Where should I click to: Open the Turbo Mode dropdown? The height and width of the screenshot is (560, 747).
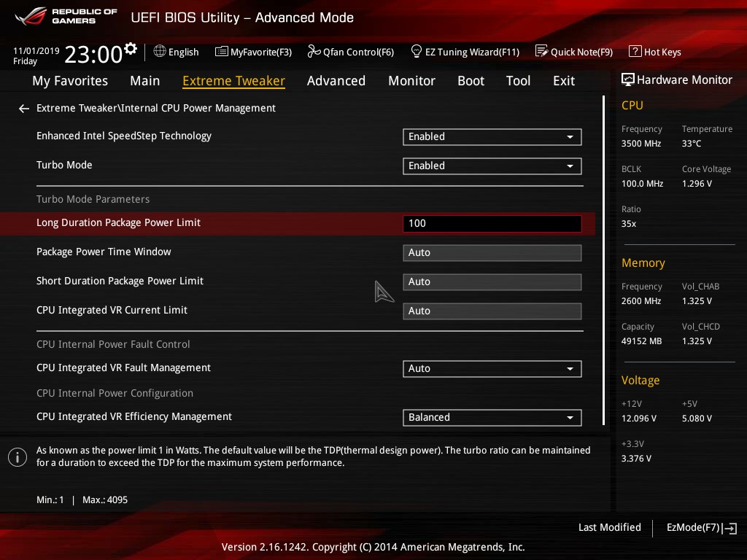coord(492,166)
